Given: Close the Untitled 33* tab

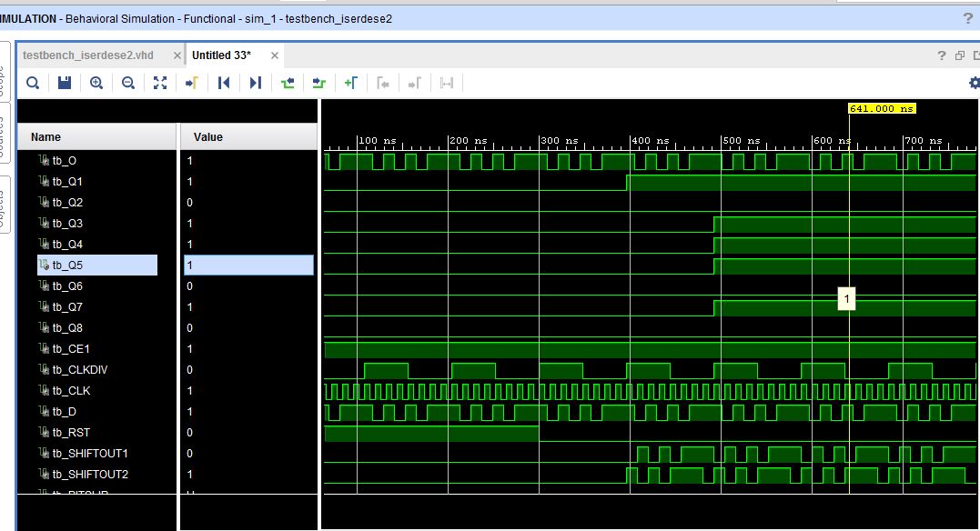Looking at the screenshot, I should coord(275,55).
